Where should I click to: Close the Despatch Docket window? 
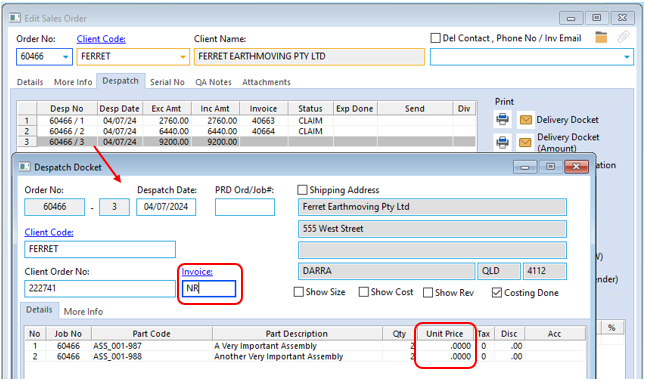pyautogui.click(x=576, y=166)
